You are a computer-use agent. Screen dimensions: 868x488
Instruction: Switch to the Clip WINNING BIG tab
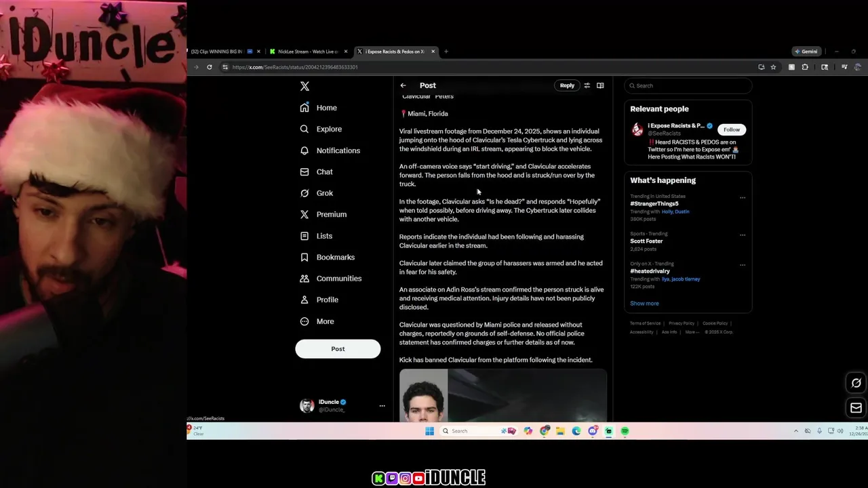coord(224,52)
